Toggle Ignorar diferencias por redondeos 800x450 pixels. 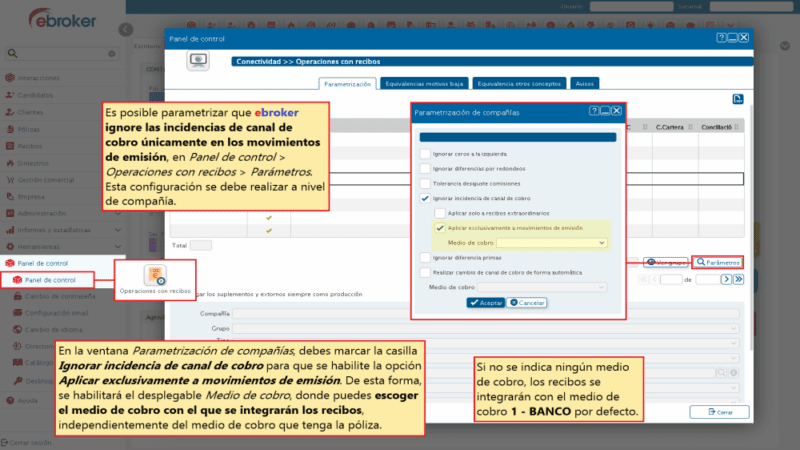point(425,168)
